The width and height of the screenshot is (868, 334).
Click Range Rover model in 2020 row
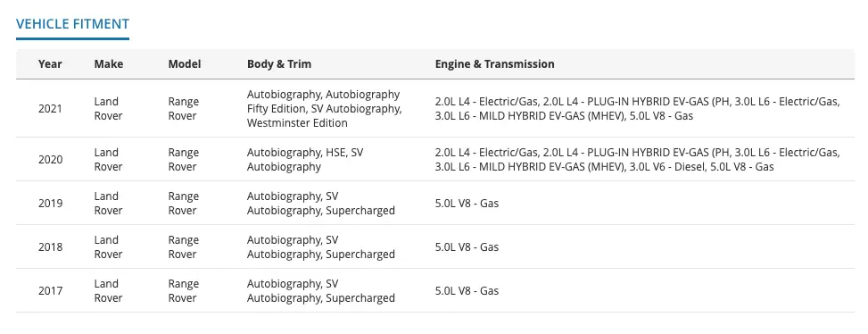[183, 160]
